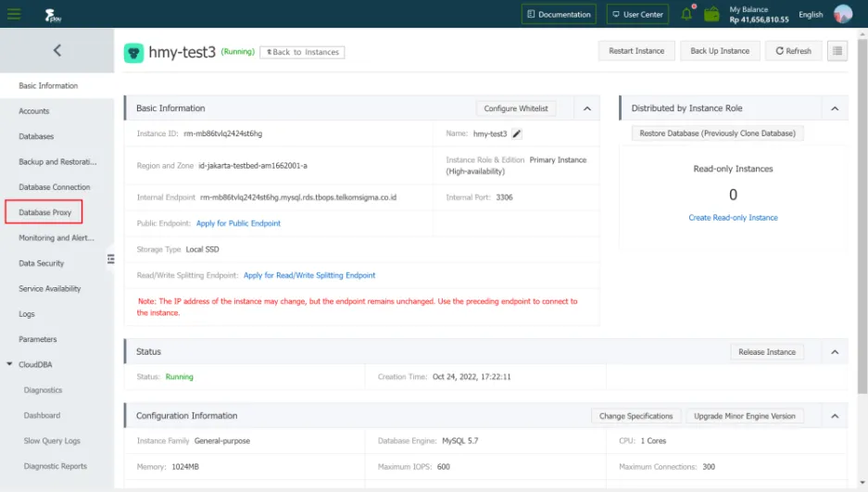Collapse the Basic Information panel
868x492 pixels.
click(x=586, y=108)
